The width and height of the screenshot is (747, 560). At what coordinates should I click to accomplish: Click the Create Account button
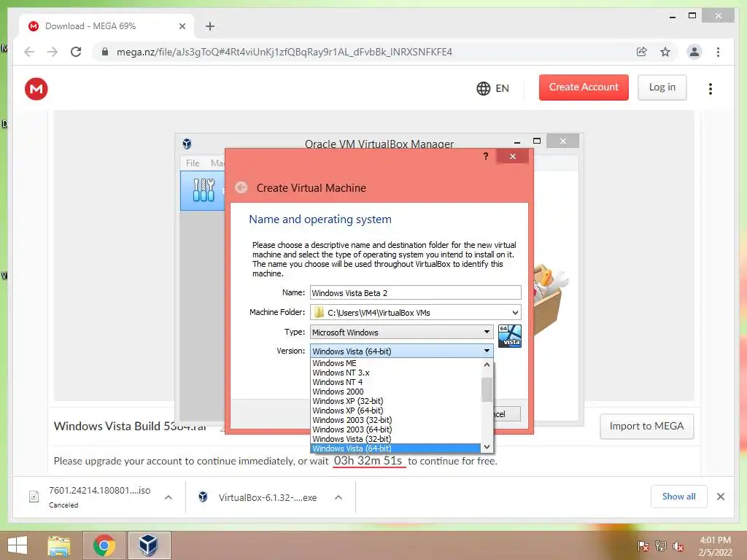point(584,87)
